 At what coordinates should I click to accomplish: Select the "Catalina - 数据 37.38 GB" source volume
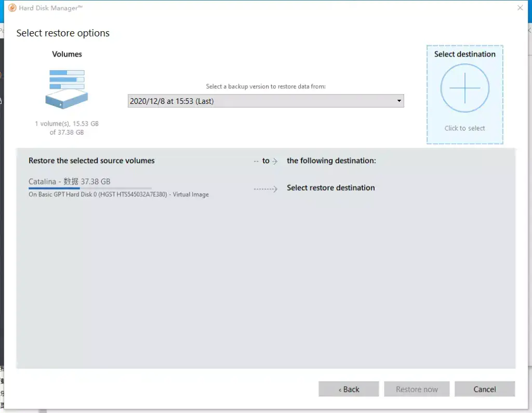(x=70, y=181)
